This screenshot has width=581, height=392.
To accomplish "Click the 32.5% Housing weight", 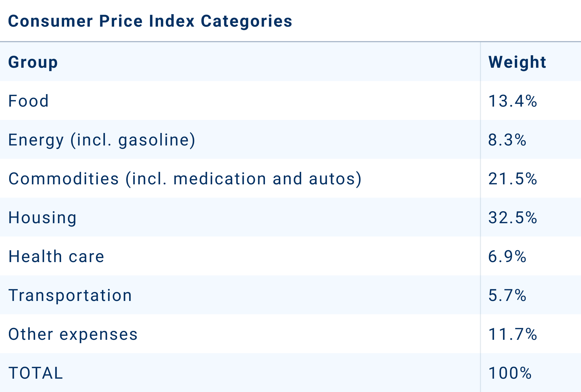I will click(x=512, y=217).
